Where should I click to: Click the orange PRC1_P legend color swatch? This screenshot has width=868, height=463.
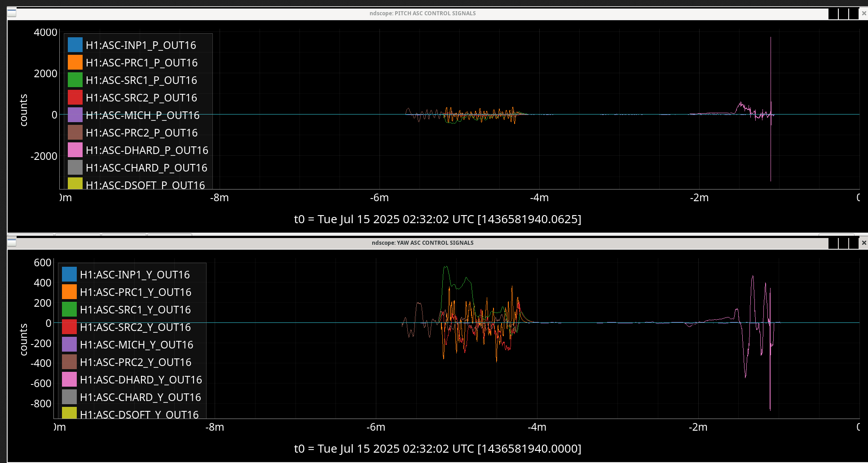click(x=75, y=62)
